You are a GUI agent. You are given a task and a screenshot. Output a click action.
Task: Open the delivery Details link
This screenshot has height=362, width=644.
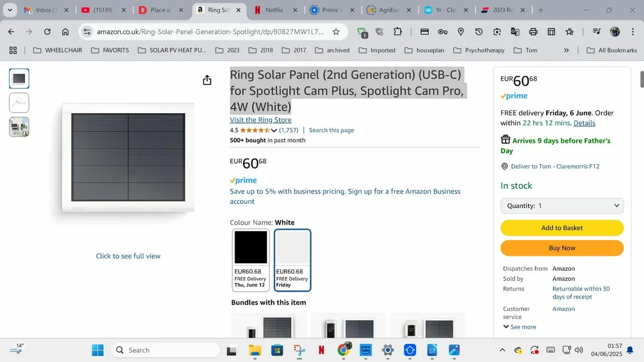pyautogui.click(x=584, y=123)
